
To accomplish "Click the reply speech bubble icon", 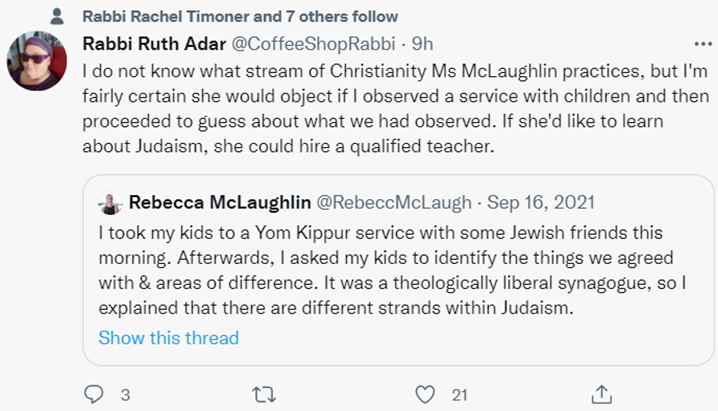I will pyautogui.click(x=94, y=394).
